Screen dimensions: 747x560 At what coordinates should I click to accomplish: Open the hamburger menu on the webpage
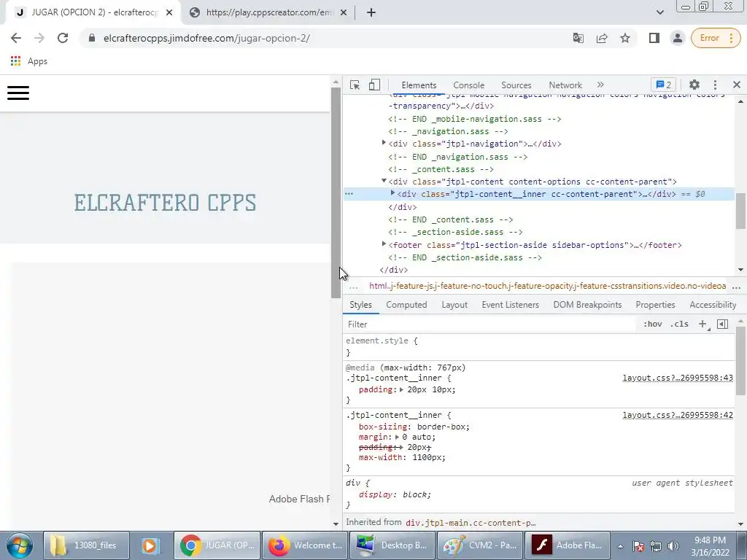coord(18,93)
